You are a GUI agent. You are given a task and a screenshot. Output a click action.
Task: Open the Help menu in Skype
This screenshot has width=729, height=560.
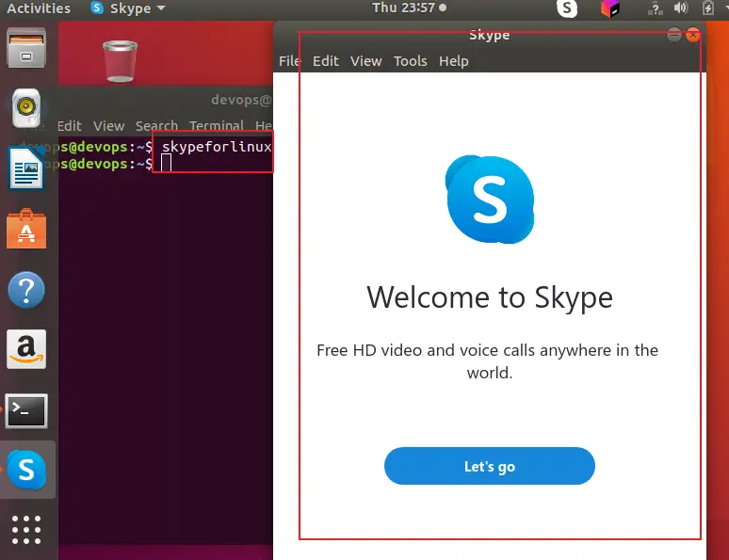pos(454,61)
